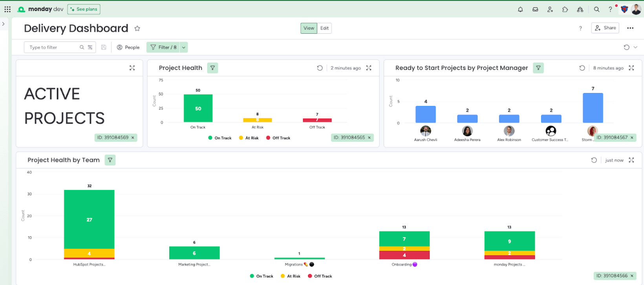Open the inbox tray icon
This screenshot has height=285, width=644.
[x=535, y=9]
